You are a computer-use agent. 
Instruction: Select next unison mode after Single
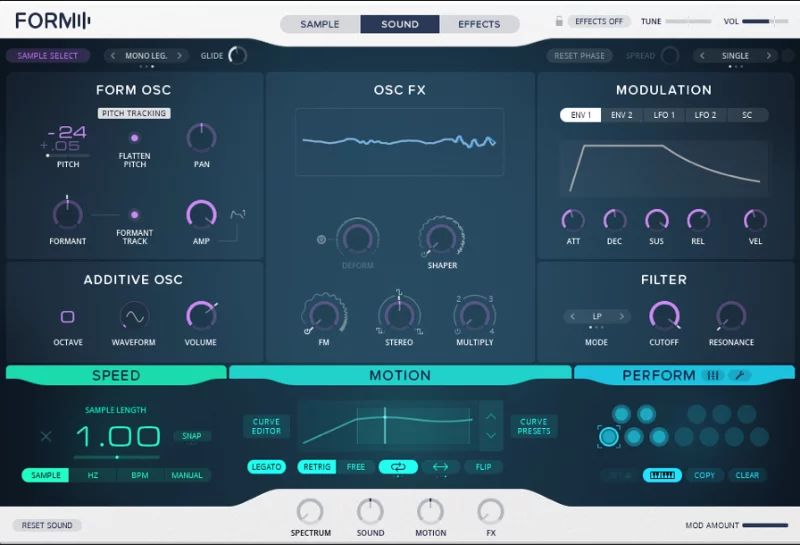[x=768, y=56]
